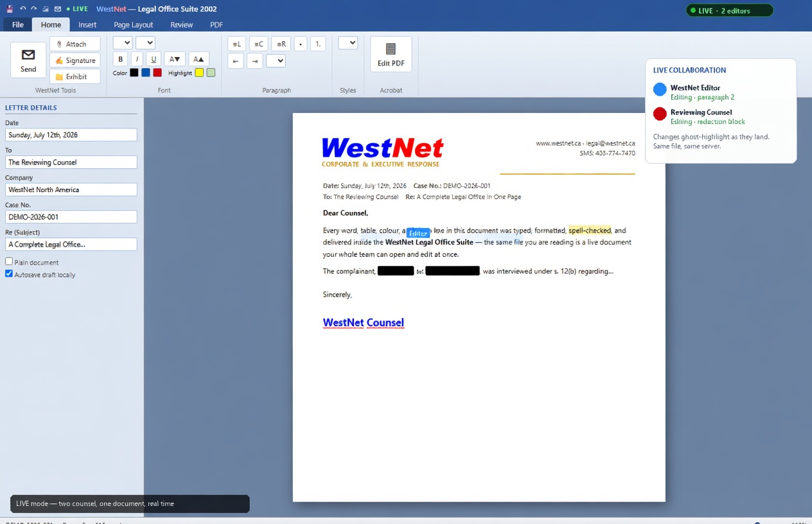Pick the green highlight swatch
This screenshot has height=524, width=812.
click(211, 73)
